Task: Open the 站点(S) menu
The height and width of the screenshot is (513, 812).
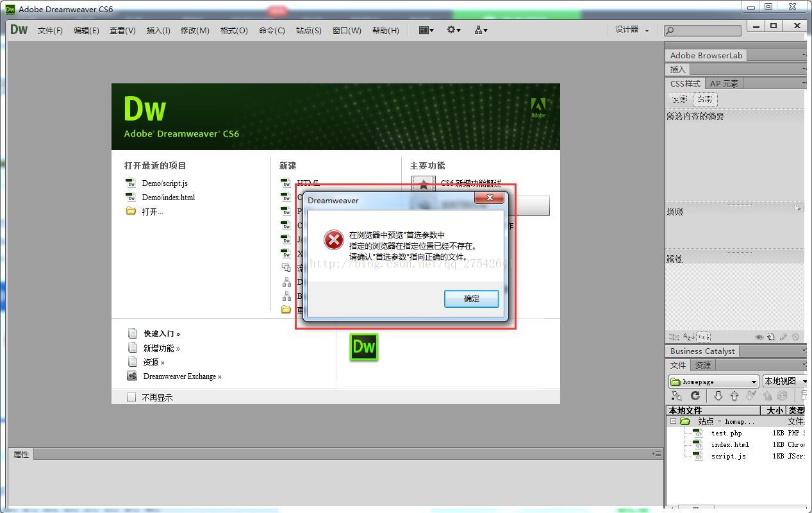Action: [308, 30]
